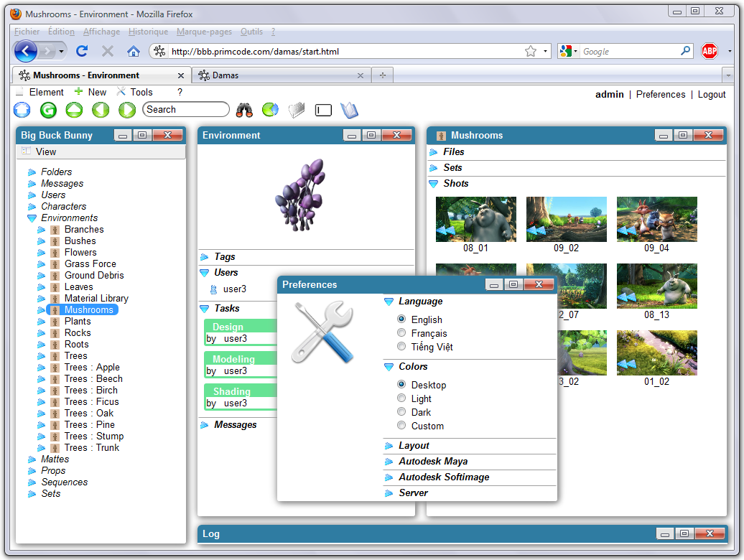Click the green pie chart icon
The image size is (744, 560).
(x=270, y=110)
